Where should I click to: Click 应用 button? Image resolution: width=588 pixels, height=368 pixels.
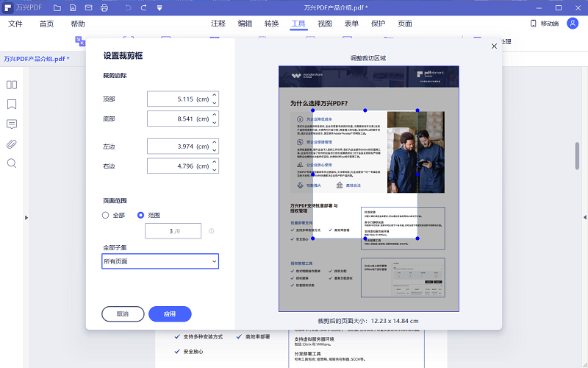tap(170, 314)
